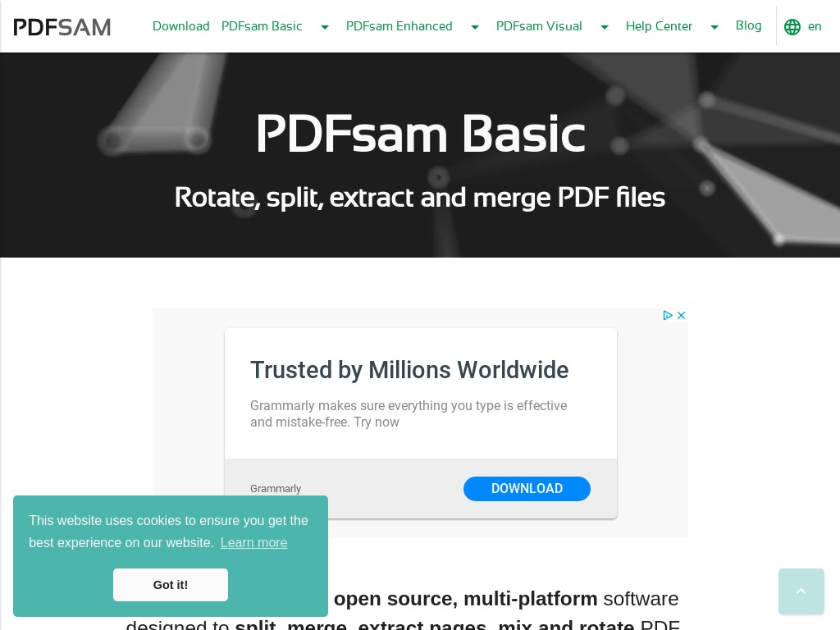Click the 'Rotate, split, extract and merge PDF files' subtitle
The width and height of the screenshot is (840, 630).
(x=420, y=197)
